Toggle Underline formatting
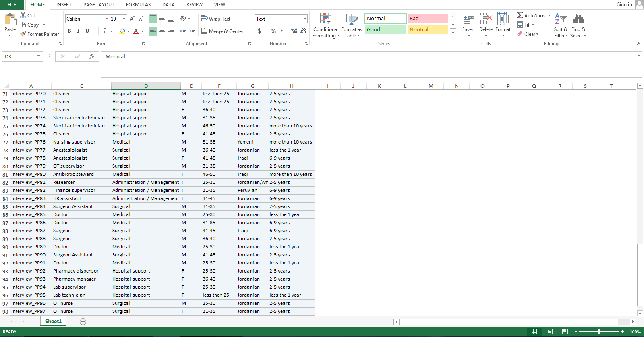 pyautogui.click(x=87, y=31)
